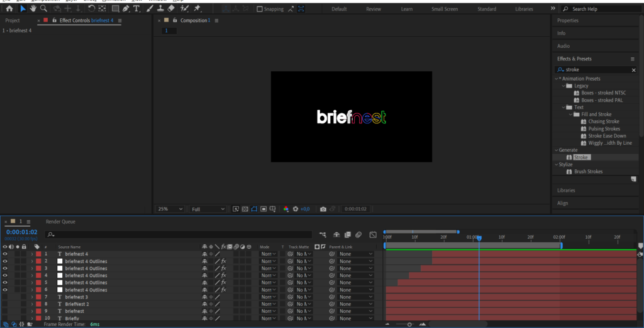Toggle lock on Effect Controls panel
The image size is (644, 328).
(x=54, y=20)
